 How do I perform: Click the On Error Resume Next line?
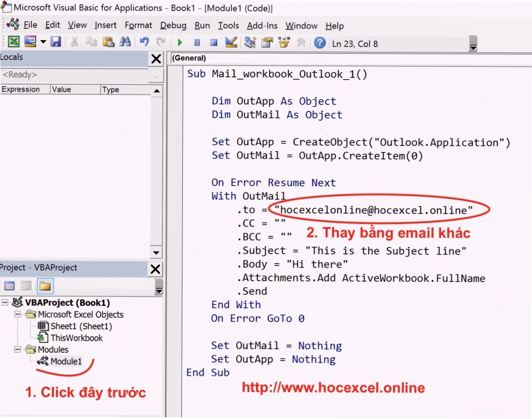point(274,183)
